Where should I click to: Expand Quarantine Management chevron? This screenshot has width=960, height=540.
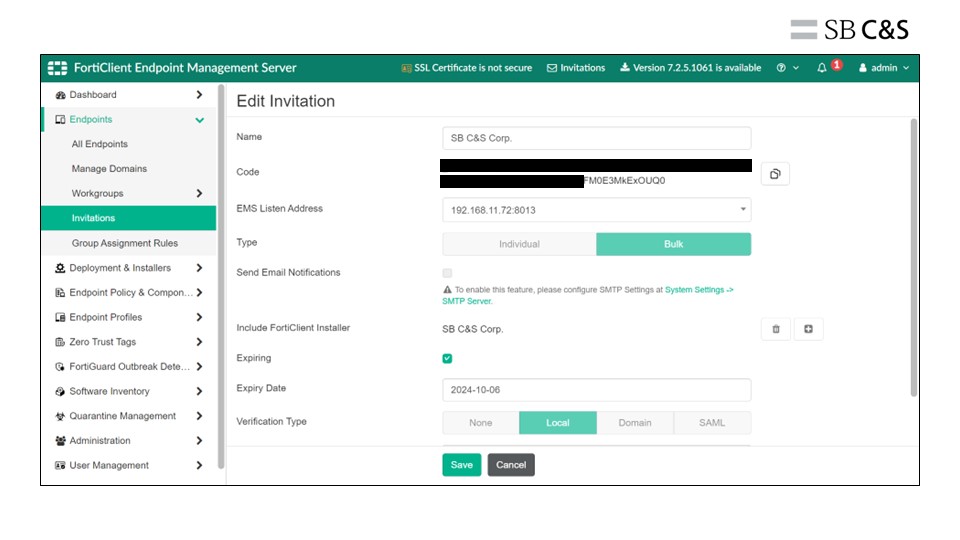tap(199, 416)
